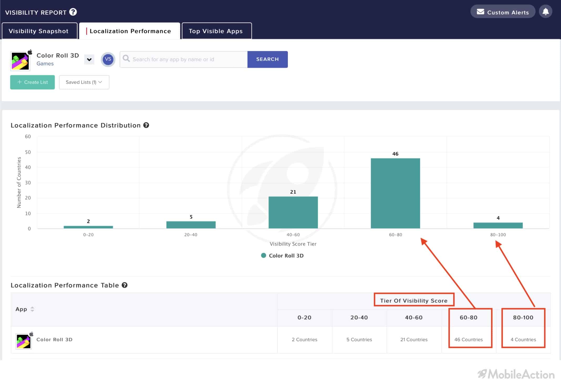Expand the Color Roll 3D app dropdown arrow
The image size is (561, 392).
tap(89, 60)
